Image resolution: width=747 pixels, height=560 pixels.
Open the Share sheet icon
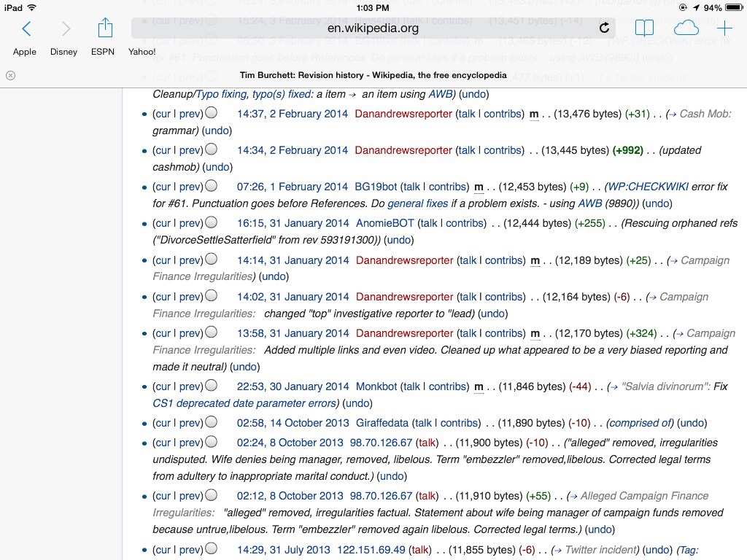[105, 28]
